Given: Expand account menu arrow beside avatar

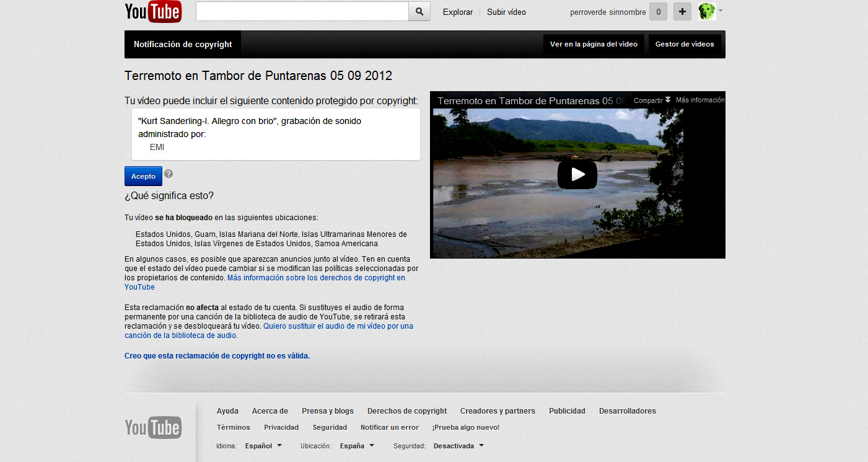Looking at the screenshot, I should point(721,11).
